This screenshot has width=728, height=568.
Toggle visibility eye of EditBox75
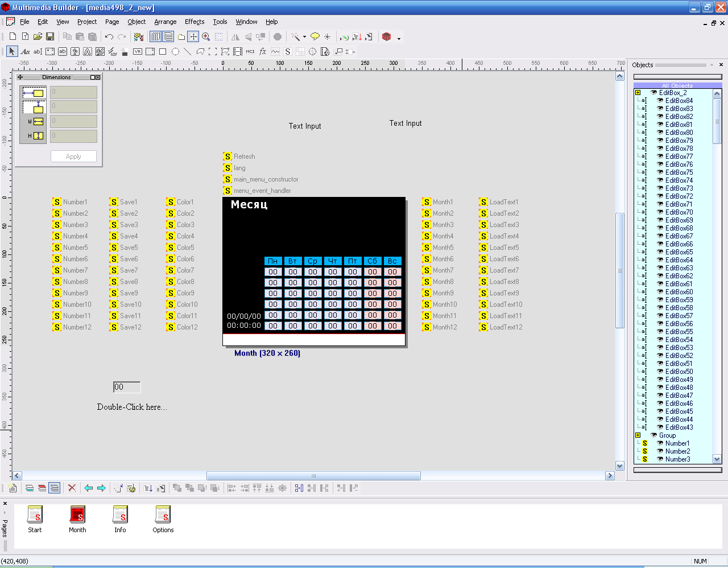[x=660, y=172]
